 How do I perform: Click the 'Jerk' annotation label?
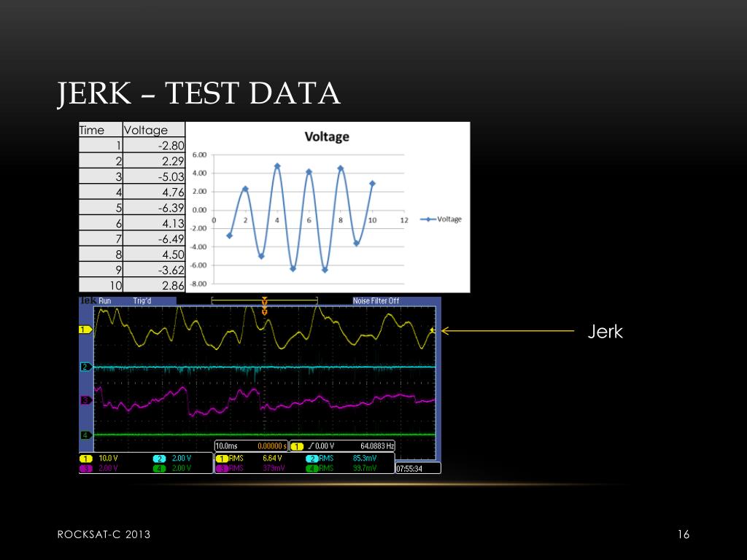(x=605, y=332)
